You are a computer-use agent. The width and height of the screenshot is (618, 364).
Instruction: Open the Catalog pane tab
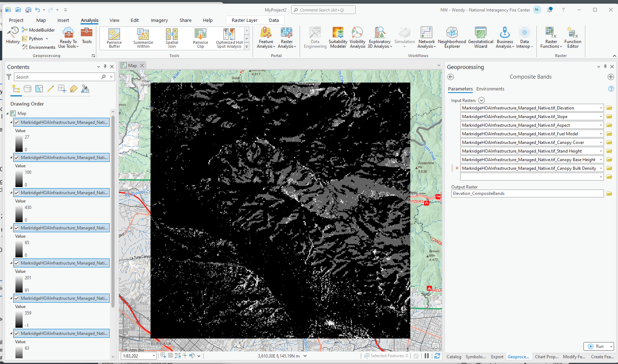[x=454, y=357]
